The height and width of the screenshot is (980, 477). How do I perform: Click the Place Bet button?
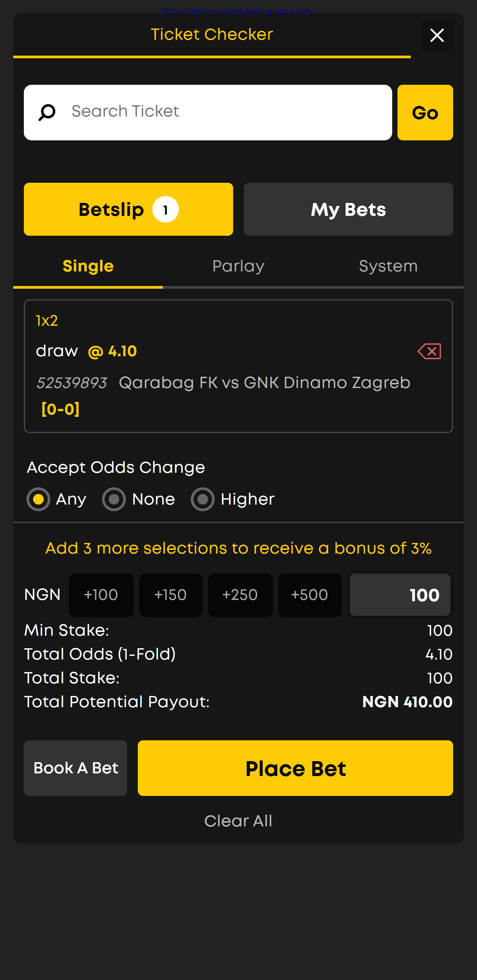[x=295, y=768]
